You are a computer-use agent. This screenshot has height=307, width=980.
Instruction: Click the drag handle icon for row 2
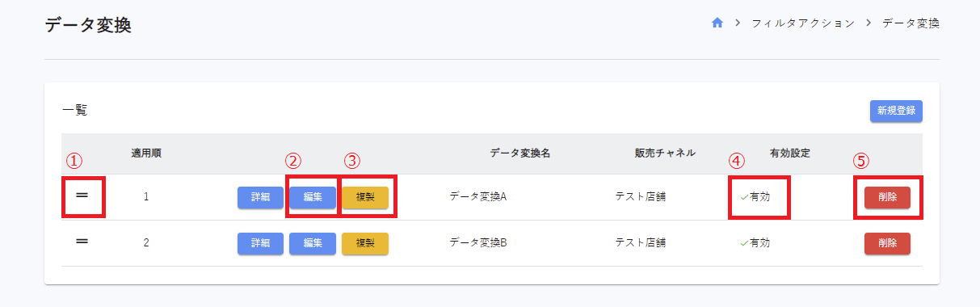point(82,242)
